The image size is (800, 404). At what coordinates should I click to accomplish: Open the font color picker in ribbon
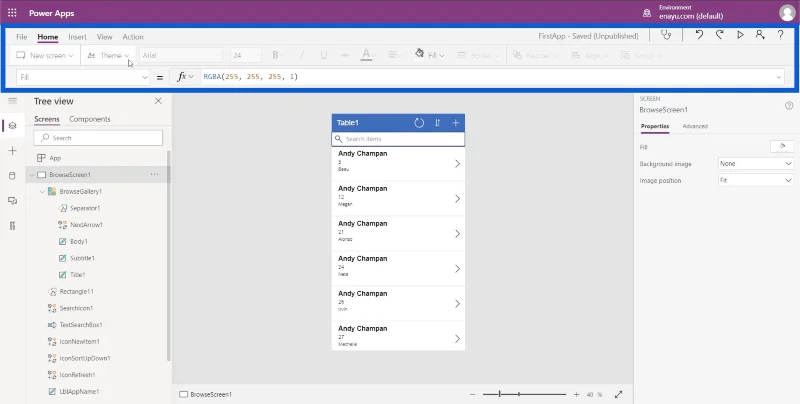pos(367,55)
